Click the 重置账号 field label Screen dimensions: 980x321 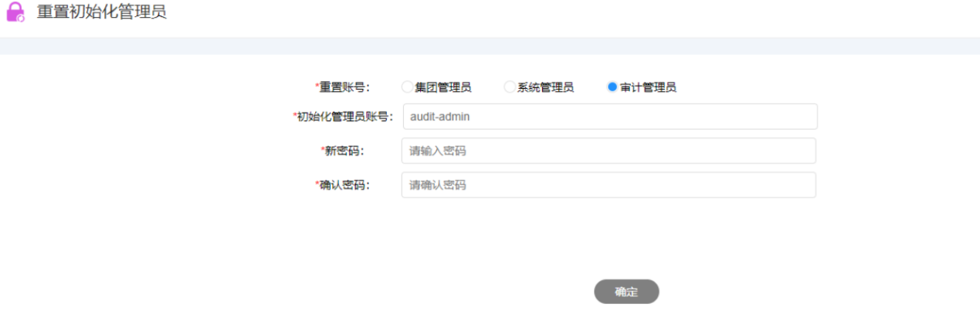pyautogui.click(x=344, y=87)
